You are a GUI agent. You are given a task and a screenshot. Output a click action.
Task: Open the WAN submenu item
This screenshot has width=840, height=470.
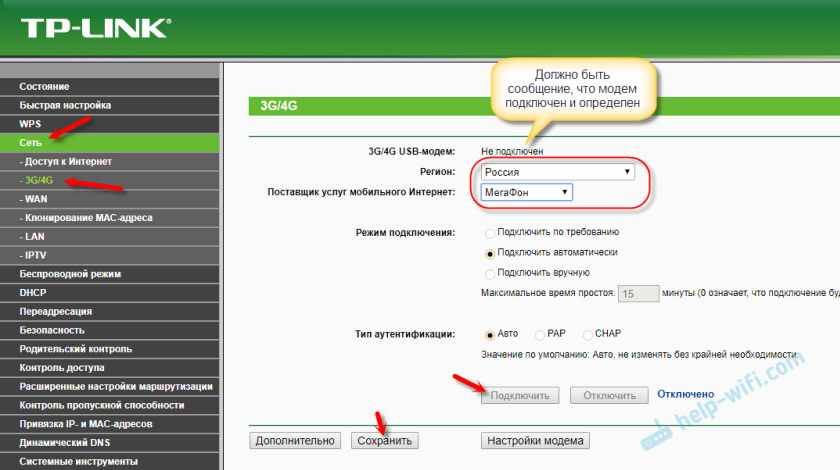click(x=109, y=199)
